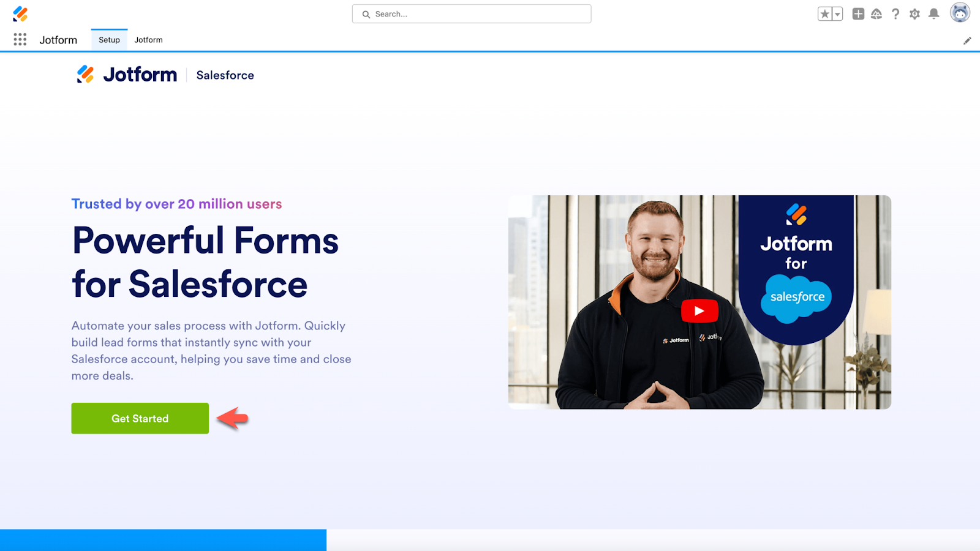Click the magnifier icon in the search box
Image resolution: width=980 pixels, height=551 pixels.
coord(366,14)
